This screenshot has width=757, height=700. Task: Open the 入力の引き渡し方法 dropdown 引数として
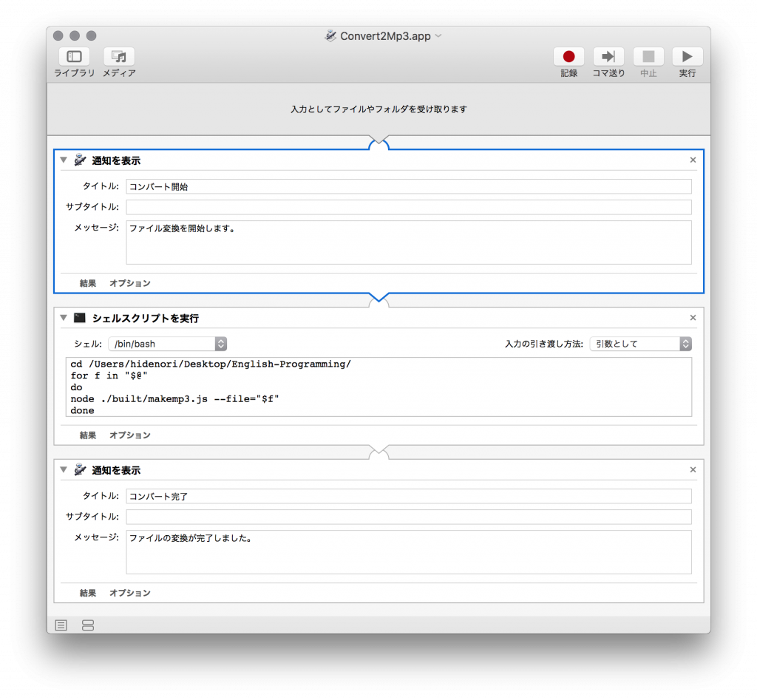pyautogui.click(x=641, y=344)
